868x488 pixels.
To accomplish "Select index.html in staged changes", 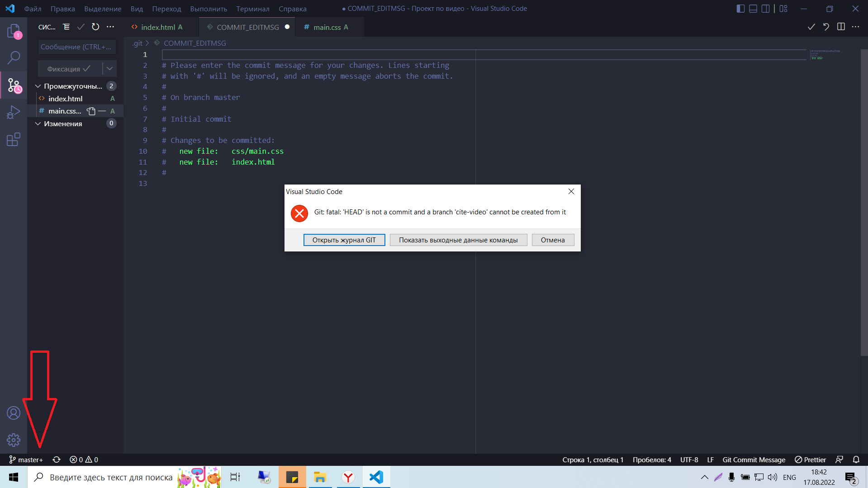I will 75,99.
